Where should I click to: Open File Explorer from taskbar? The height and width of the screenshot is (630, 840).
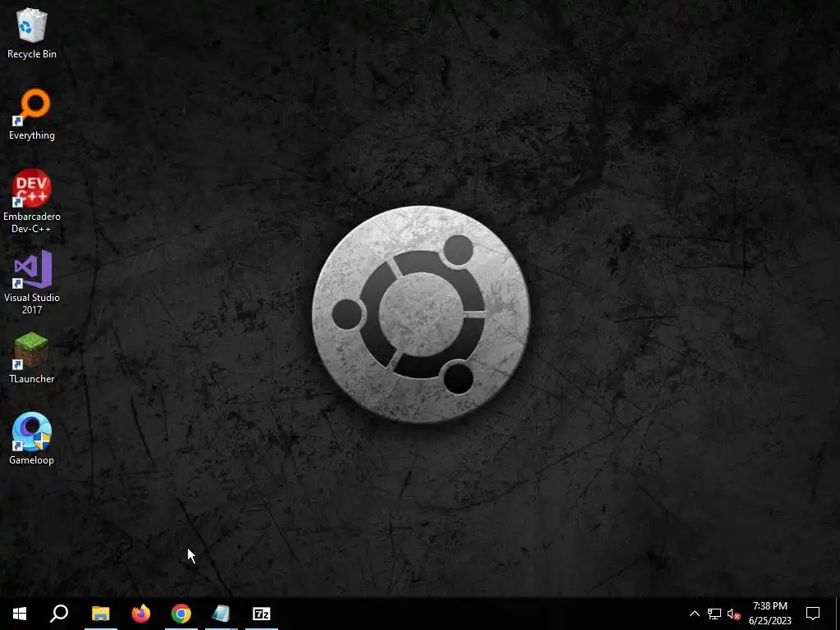(x=101, y=614)
